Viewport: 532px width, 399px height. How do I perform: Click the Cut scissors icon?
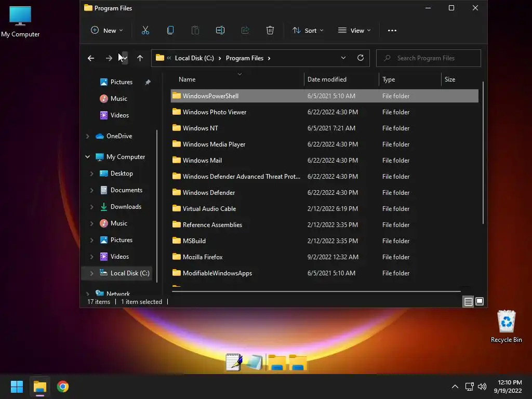tap(145, 31)
